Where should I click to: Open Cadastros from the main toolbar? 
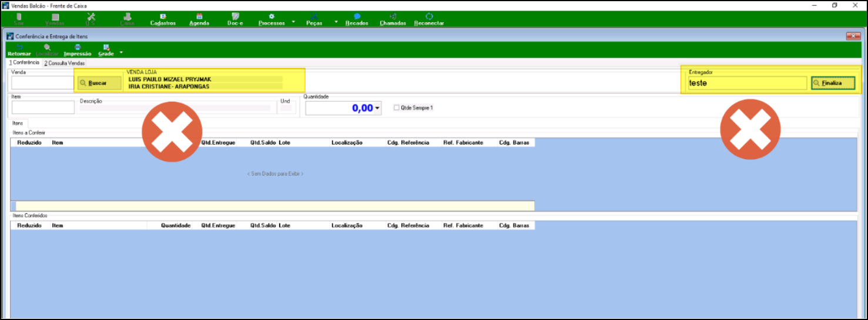click(x=163, y=19)
